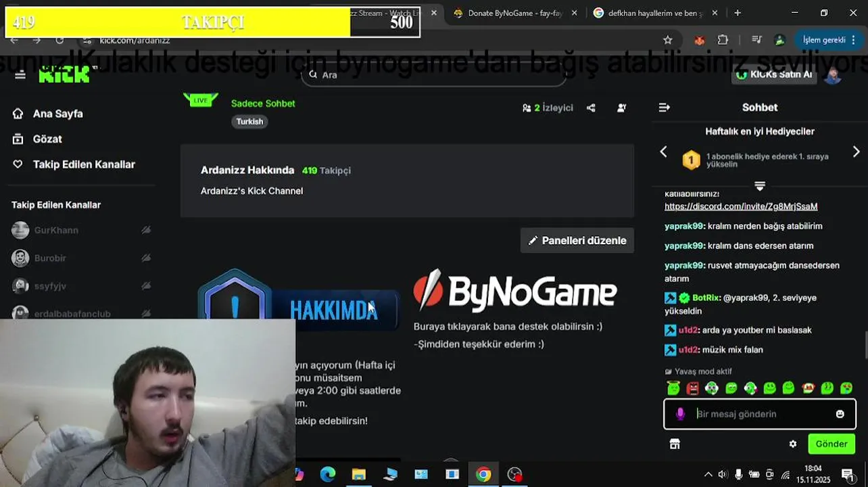This screenshot has width=868, height=487.
Task: Insert the red angry emote
Action: 693,388
